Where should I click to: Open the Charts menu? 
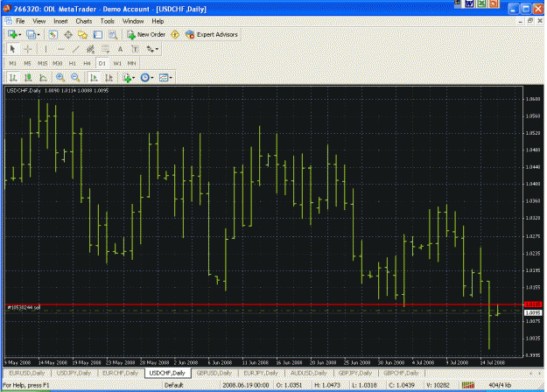(84, 21)
